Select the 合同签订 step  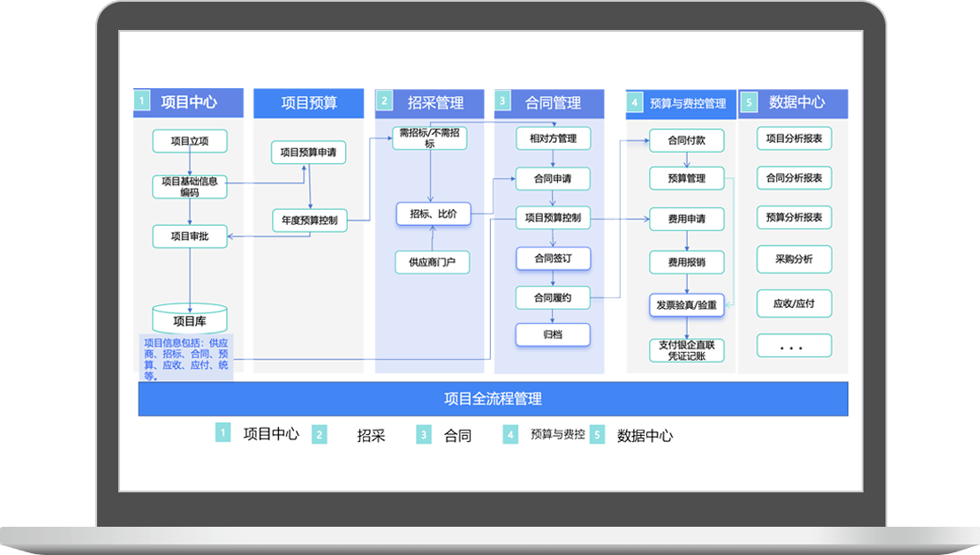pos(553,259)
